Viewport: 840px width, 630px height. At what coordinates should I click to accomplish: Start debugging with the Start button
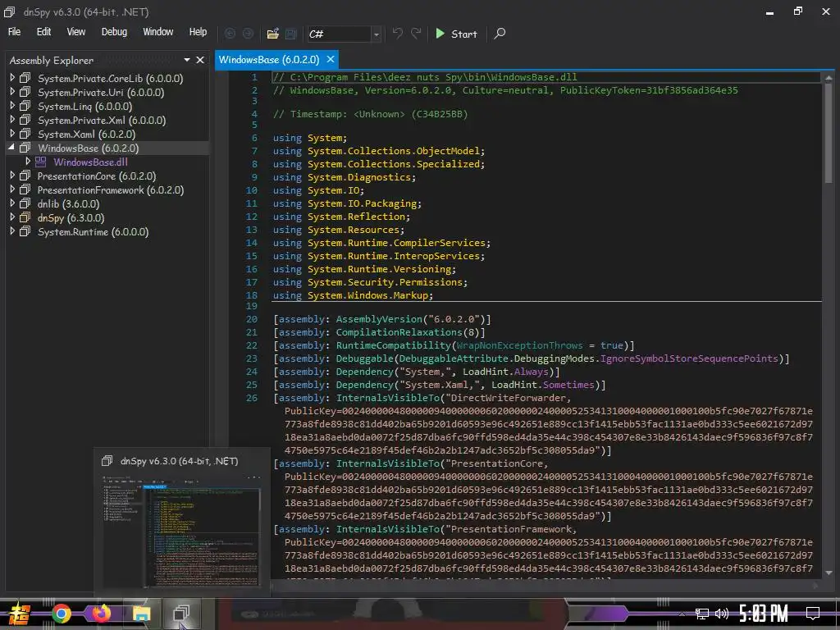coord(456,34)
